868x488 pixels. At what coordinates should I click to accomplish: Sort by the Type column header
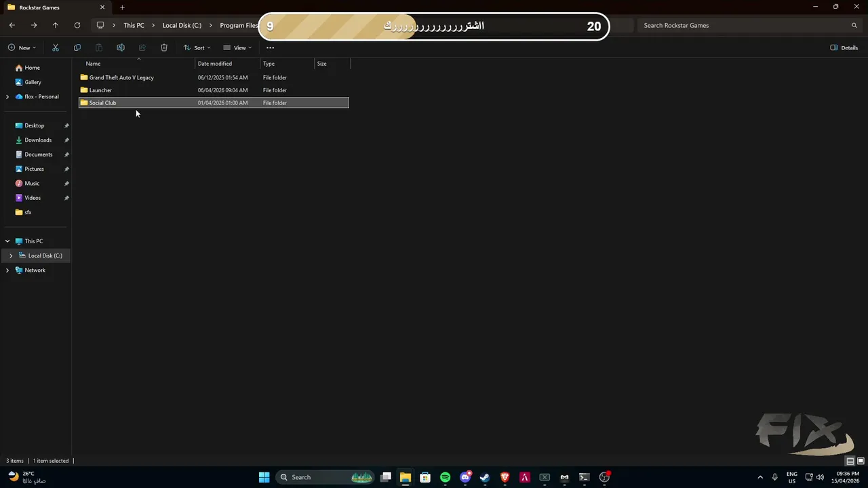tap(288, 64)
